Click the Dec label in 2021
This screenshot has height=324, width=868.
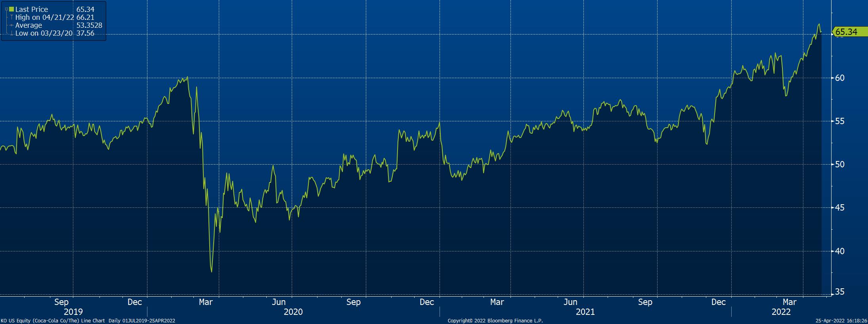719,302
